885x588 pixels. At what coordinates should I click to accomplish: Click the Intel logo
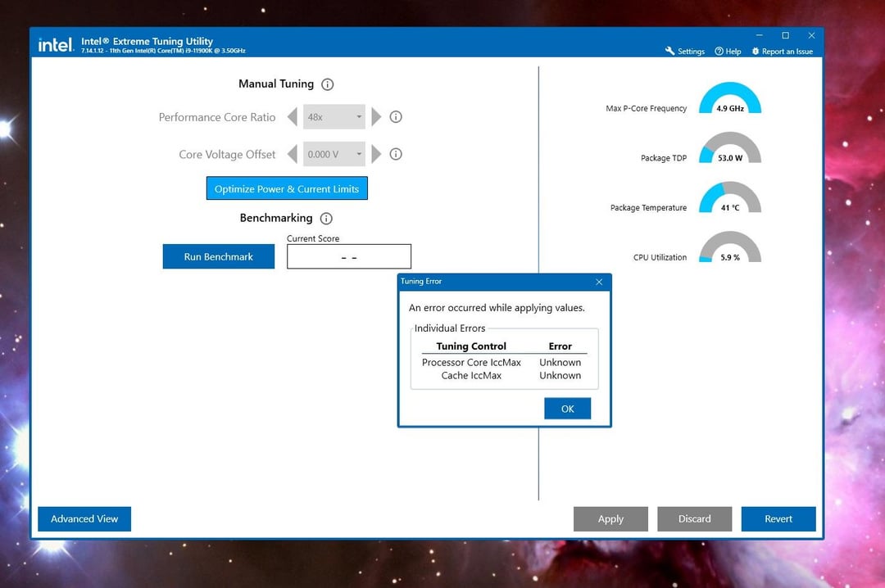(56, 44)
